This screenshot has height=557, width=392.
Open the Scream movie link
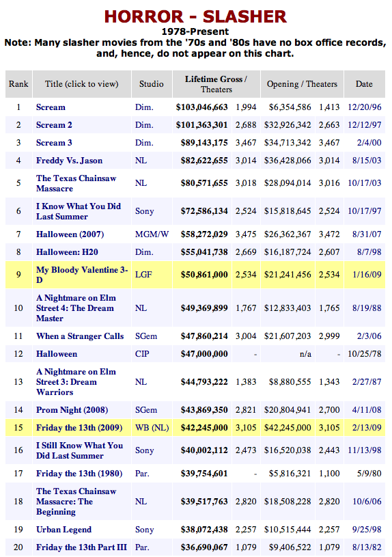(x=51, y=107)
